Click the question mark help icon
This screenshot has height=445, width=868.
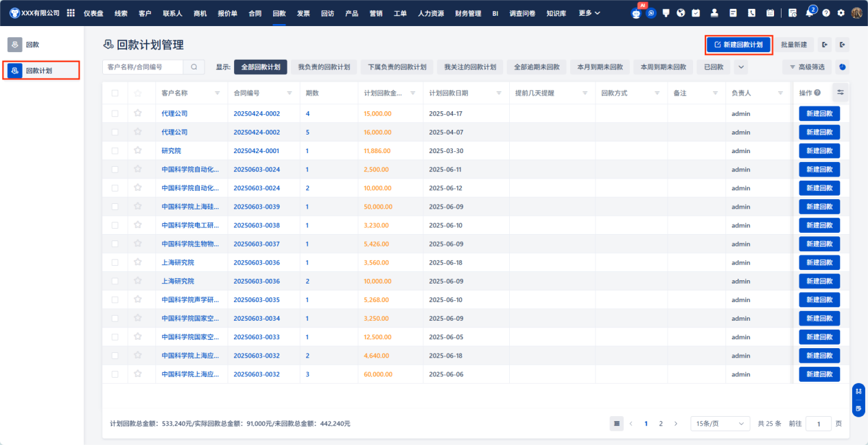826,13
